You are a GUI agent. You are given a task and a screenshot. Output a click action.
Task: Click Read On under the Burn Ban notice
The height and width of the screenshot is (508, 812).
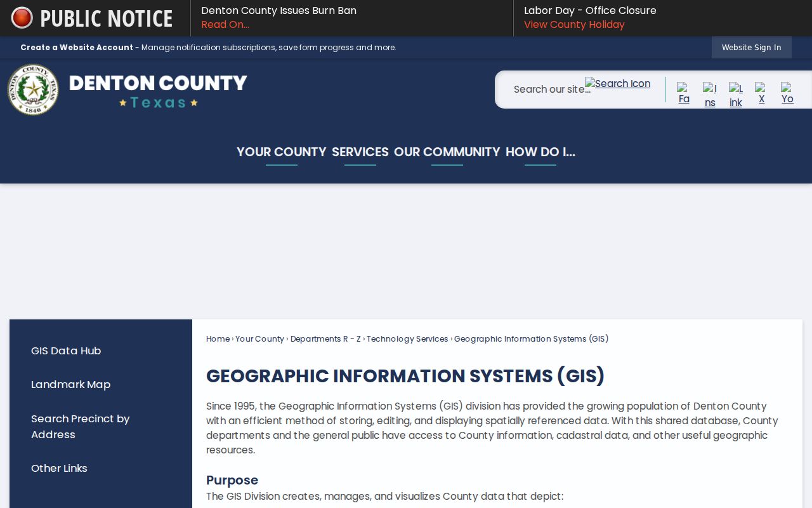coord(225,25)
